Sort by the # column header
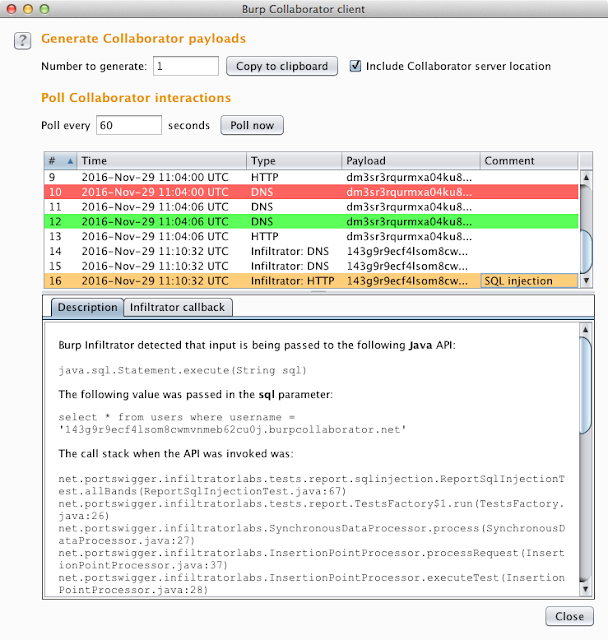The width and height of the screenshot is (608, 640). [x=61, y=161]
